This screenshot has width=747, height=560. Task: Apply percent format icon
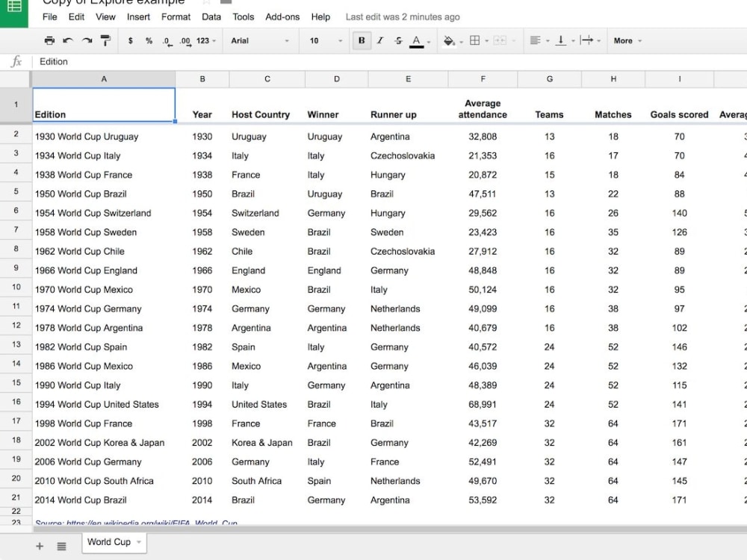pos(149,41)
